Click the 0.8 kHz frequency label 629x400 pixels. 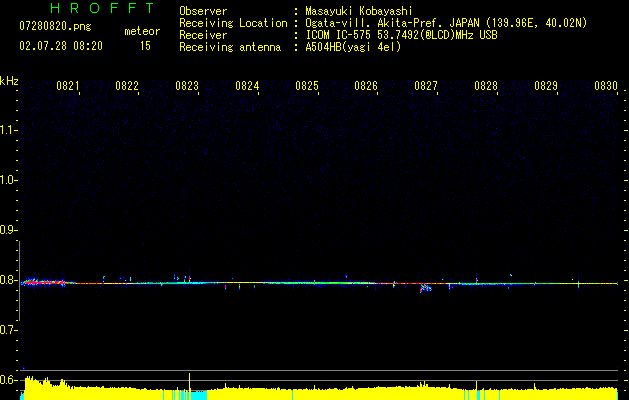(x=8, y=280)
